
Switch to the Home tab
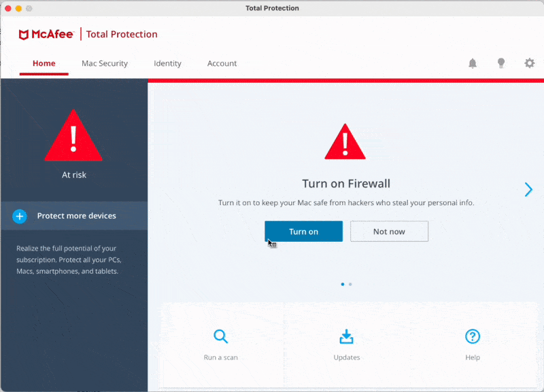pyautogui.click(x=44, y=63)
